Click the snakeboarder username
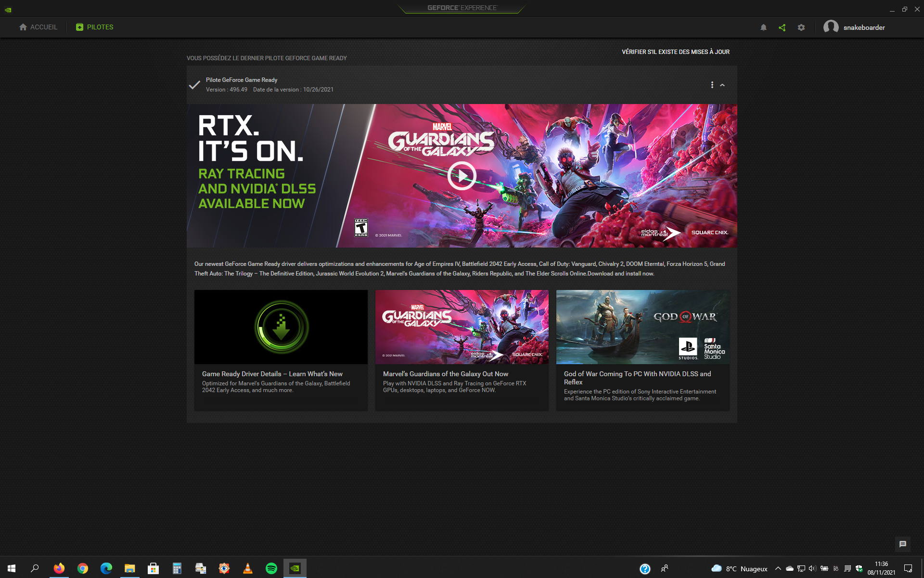 (x=864, y=27)
